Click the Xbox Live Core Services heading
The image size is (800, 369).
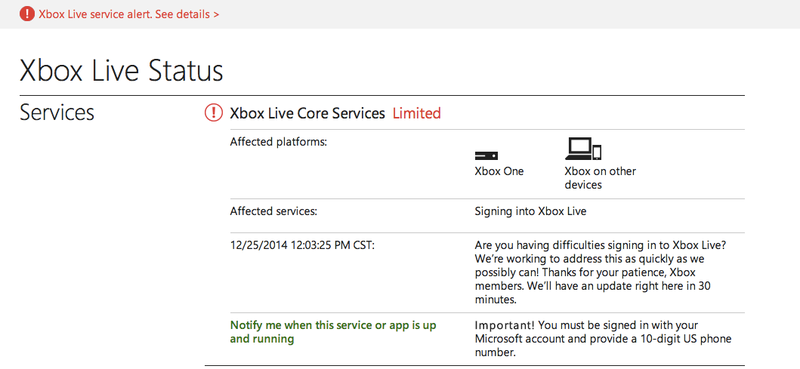click(307, 113)
